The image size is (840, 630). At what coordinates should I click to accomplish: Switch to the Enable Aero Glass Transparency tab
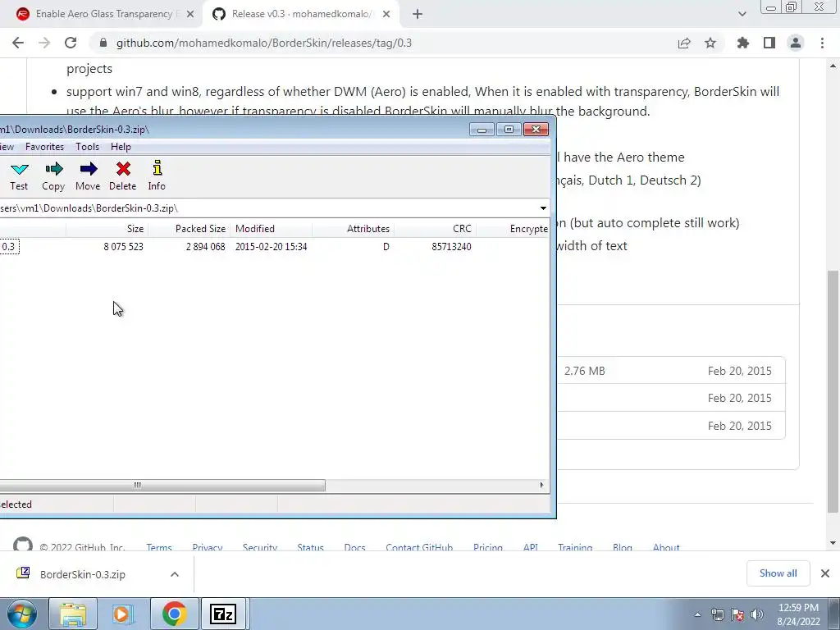[x=102, y=14]
